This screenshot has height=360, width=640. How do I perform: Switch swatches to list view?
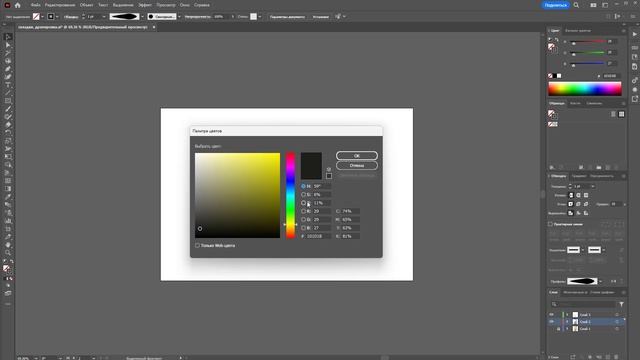pyautogui.click(x=613, y=114)
